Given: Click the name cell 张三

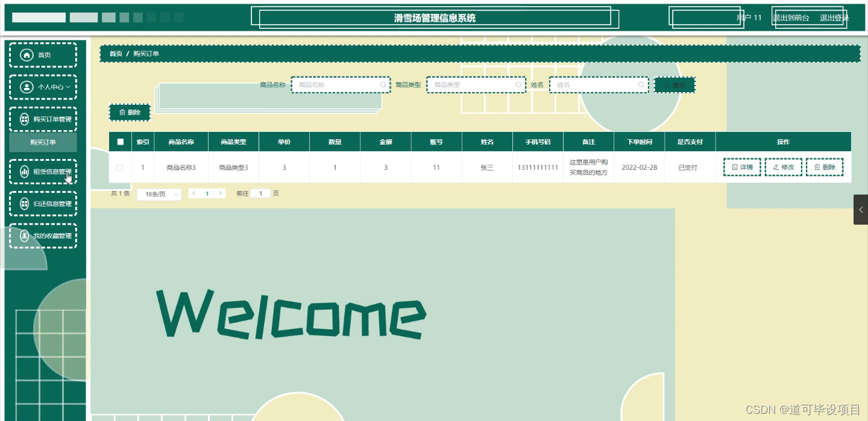Looking at the screenshot, I should point(486,167).
